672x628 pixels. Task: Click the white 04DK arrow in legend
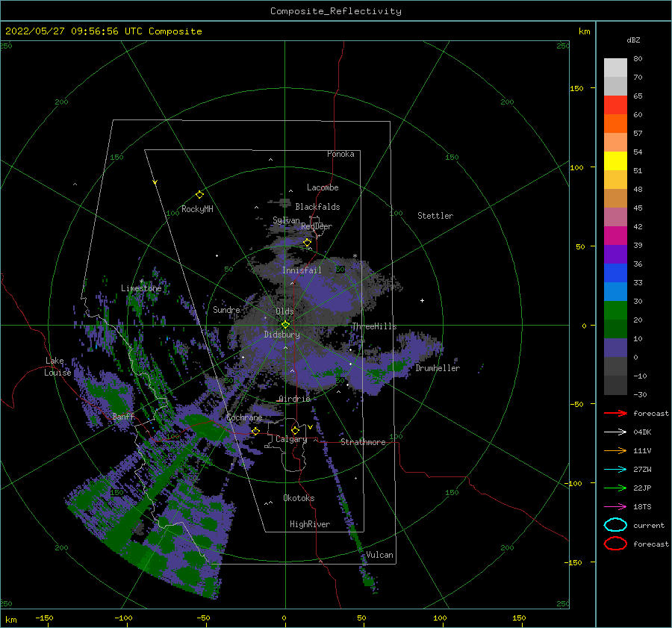coord(615,432)
